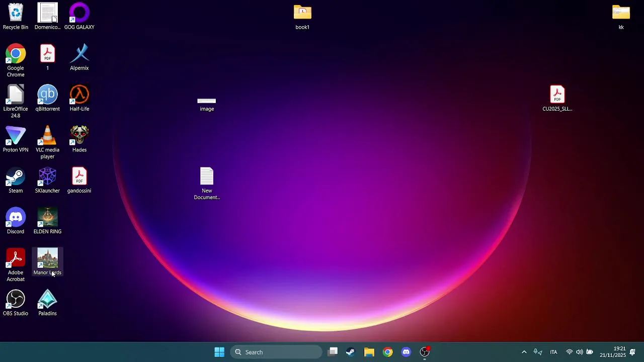Open Steam from the taskbar

351,352
